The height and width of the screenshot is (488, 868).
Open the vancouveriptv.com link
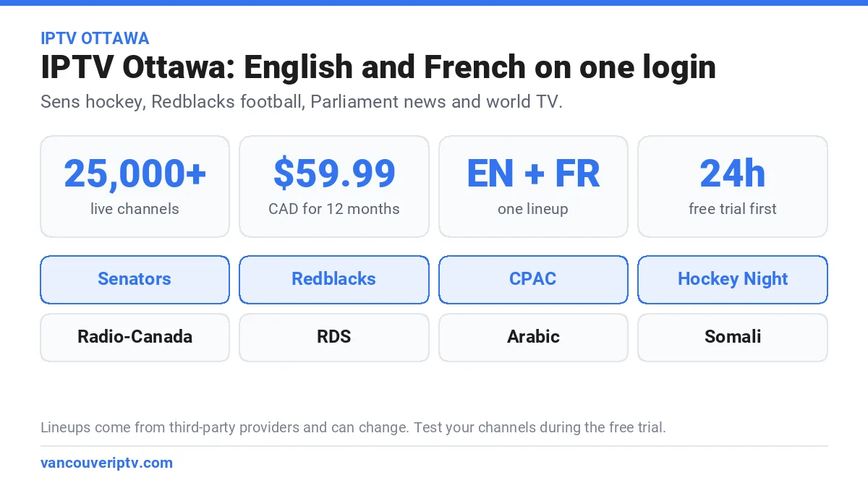tap(107, 463)
